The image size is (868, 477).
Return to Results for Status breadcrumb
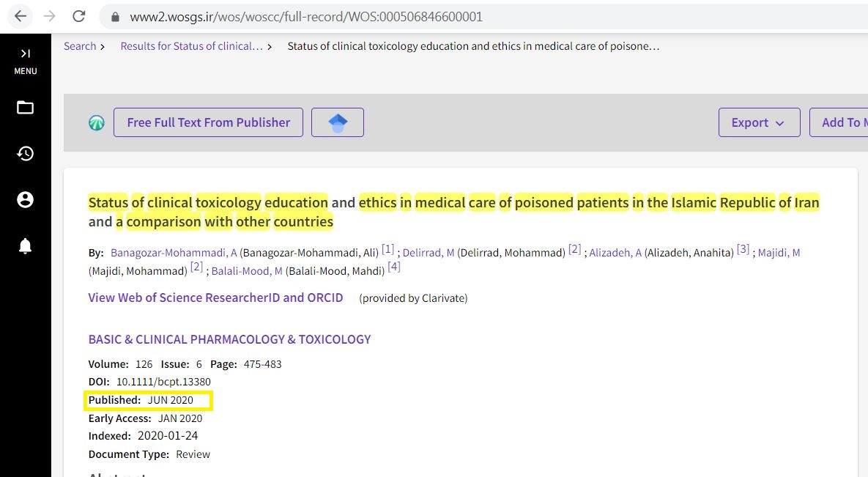pos(191,46)
